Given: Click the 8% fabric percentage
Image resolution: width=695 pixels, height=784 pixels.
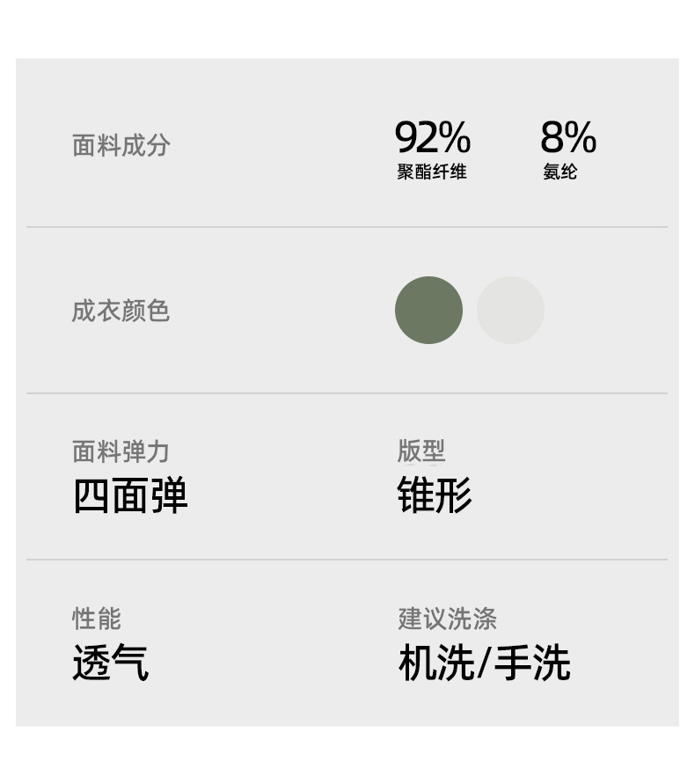Looking at the screenshot, I should 567,137.
